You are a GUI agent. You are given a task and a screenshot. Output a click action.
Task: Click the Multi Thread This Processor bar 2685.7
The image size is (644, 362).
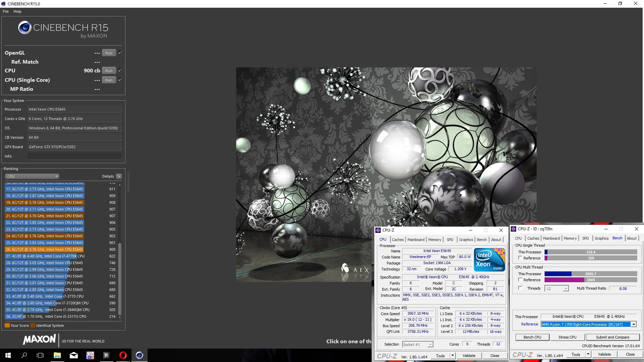(x=591, y=274)
